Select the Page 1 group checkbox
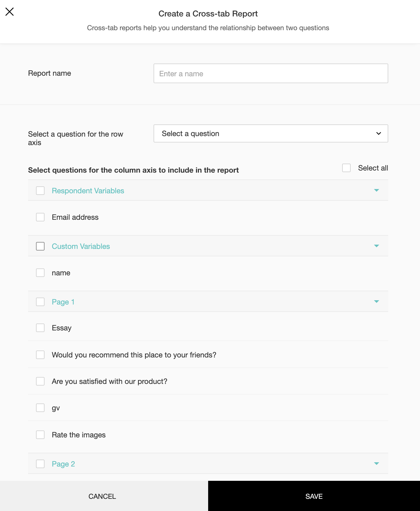Screen dimensions: 420x511 click(x=40, y=302)
